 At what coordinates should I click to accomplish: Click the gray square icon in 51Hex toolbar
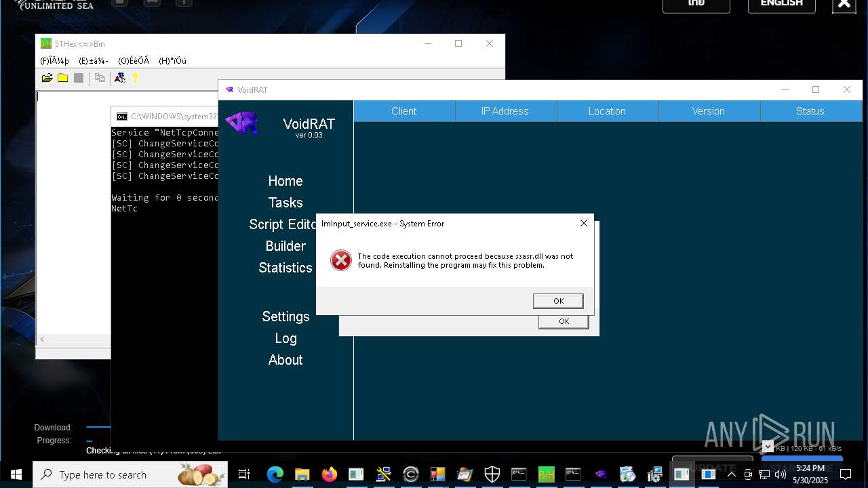(79, 78)
